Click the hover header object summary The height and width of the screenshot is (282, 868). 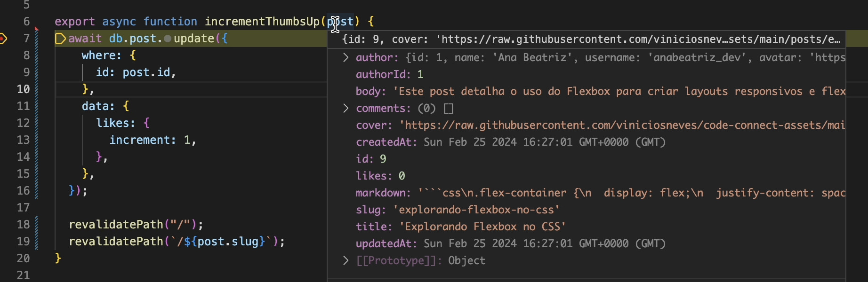(x=591, y=39)
